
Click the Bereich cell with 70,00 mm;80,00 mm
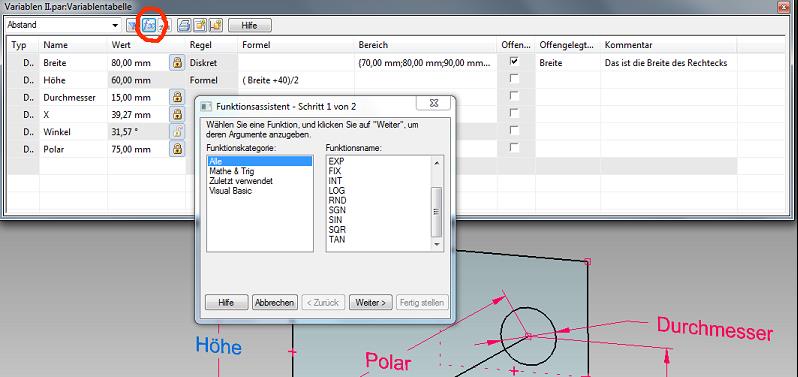point(426,63)
